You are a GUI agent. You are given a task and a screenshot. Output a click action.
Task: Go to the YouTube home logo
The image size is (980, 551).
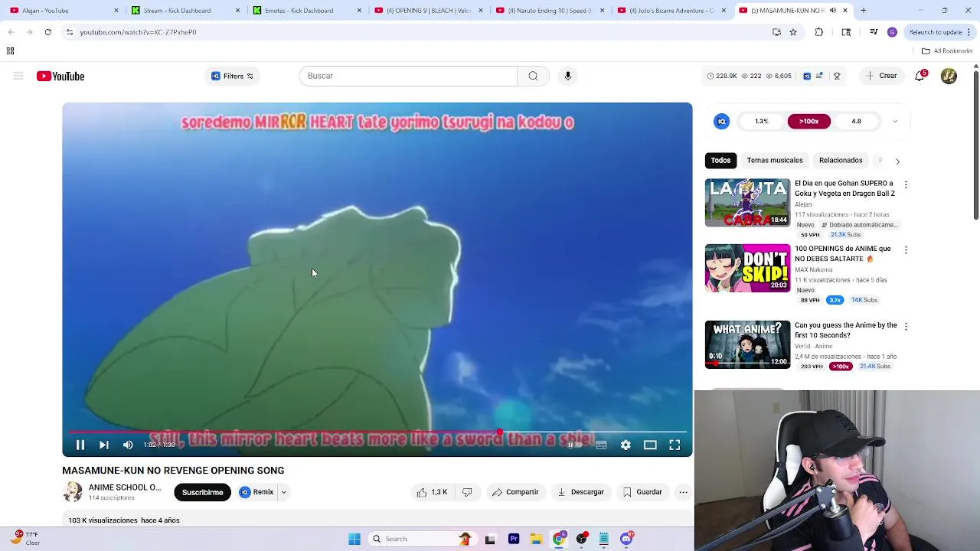(60, 76)
